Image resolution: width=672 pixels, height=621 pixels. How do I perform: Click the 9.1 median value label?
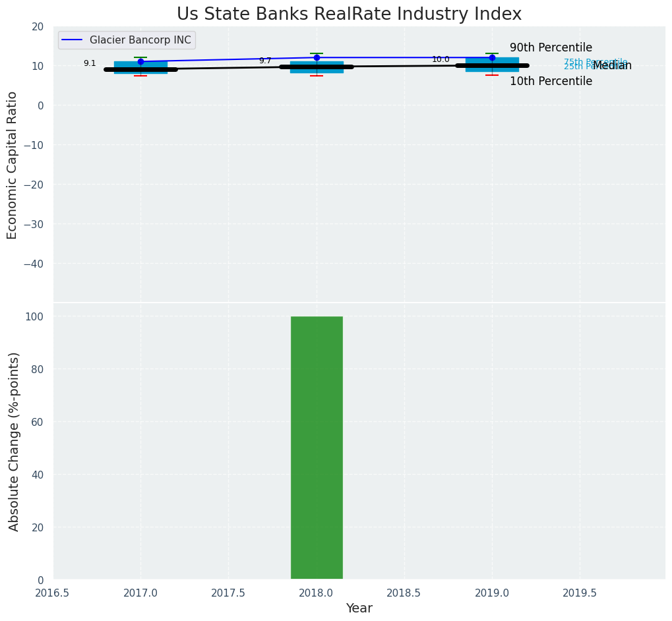90,64
